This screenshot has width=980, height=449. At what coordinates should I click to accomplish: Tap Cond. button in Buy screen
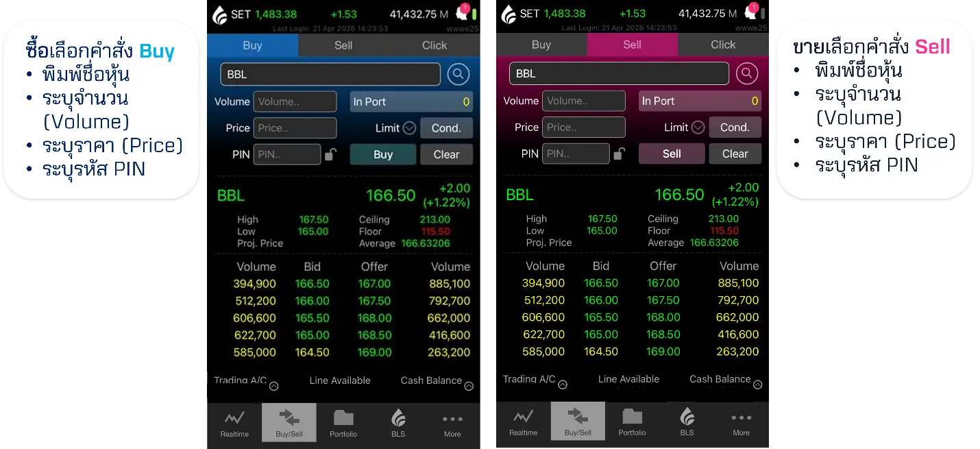[x=446, y=128]
